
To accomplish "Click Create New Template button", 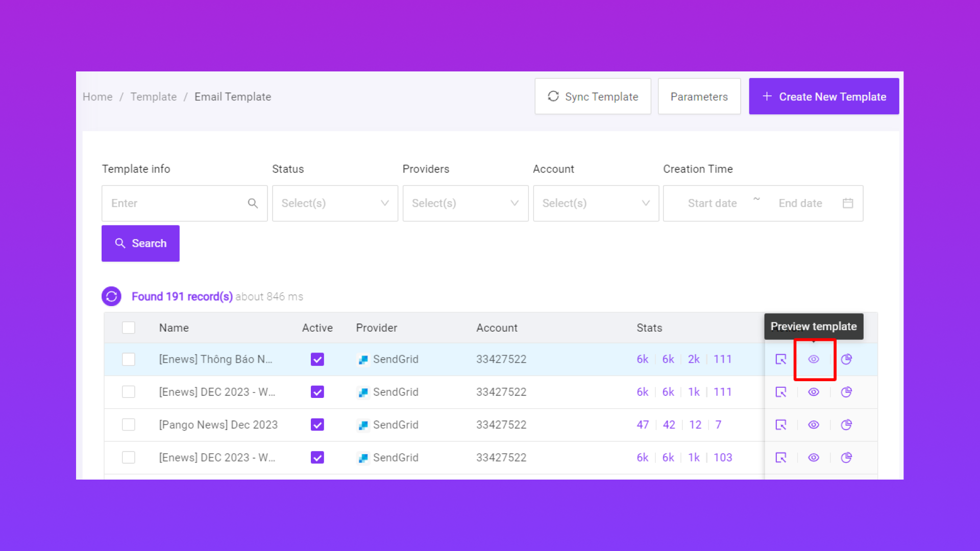I will (x=824, y=96).
